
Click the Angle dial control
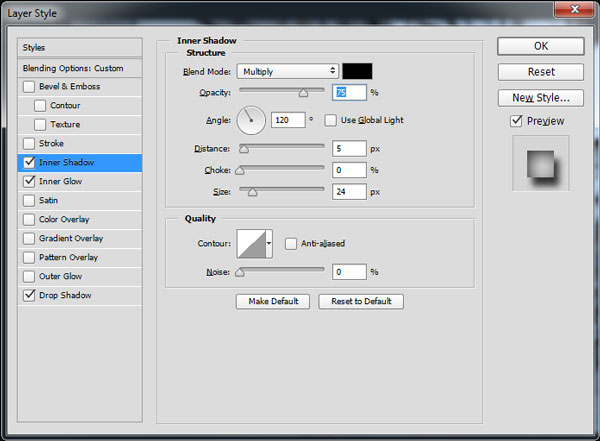coord(251,120)
